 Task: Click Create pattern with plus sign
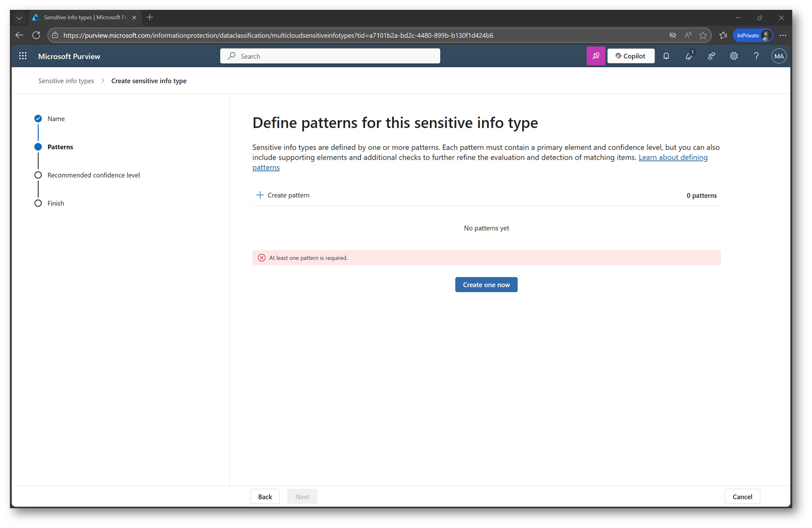tap(283, 195)
